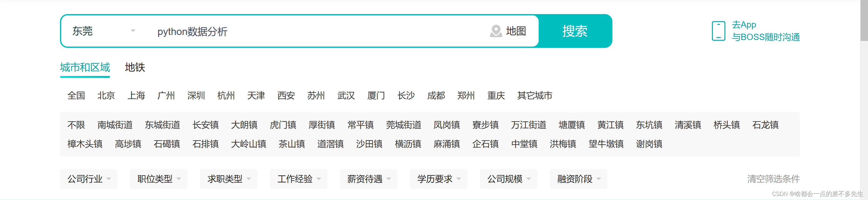Click the 搜索 search button

(x=575, y=31)
